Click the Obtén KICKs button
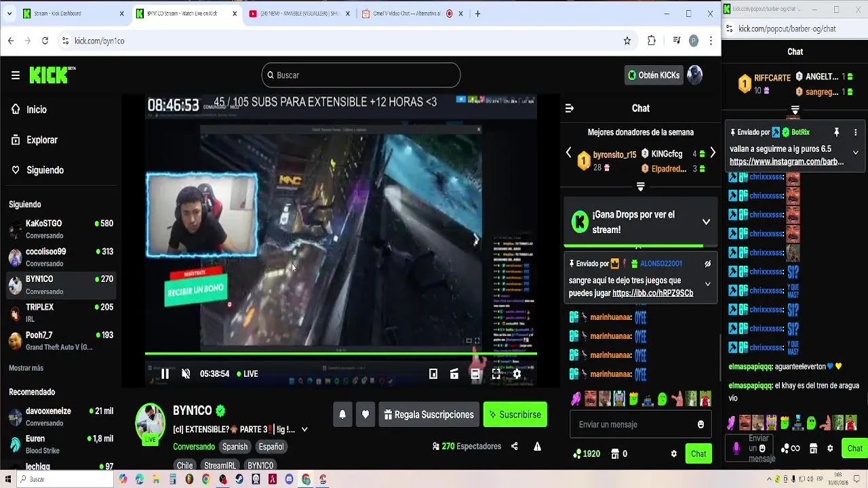Image resolution: width=868 pixels, height=488 pixels. (x=654, y=75)
